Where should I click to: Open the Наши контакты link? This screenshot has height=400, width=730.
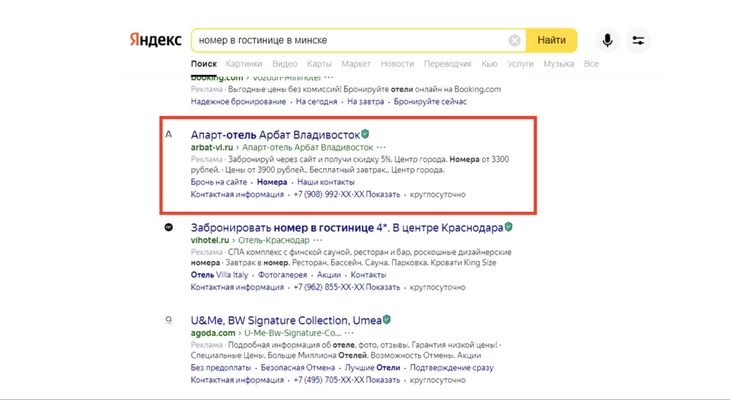pos(326,182)
